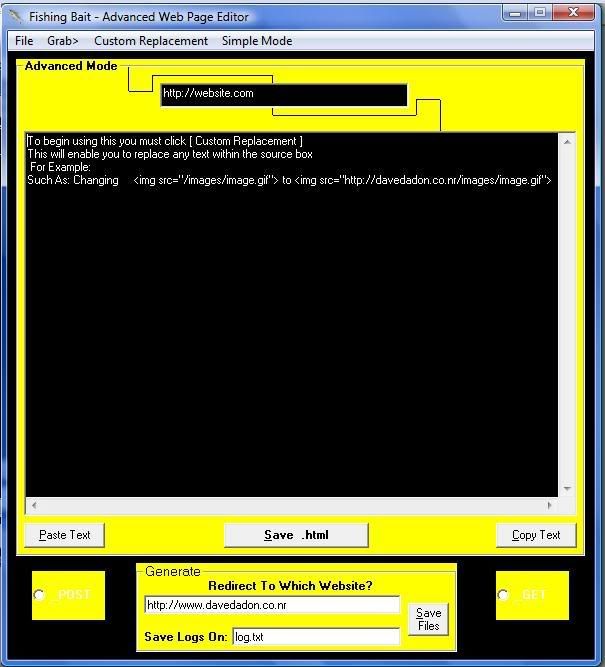This screenshot has height=667, width=605.
Task: Click the horizontal scrollbar left arrow
Action: [33, 506]
